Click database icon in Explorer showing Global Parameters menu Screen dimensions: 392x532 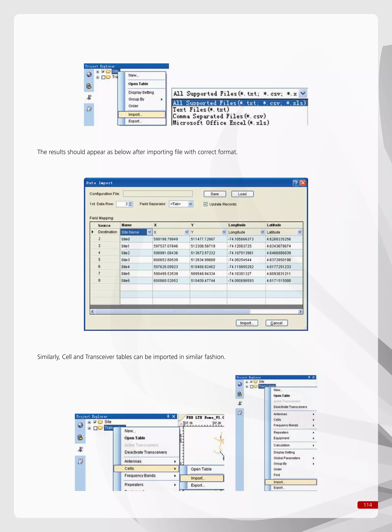[x=240, y=394]
